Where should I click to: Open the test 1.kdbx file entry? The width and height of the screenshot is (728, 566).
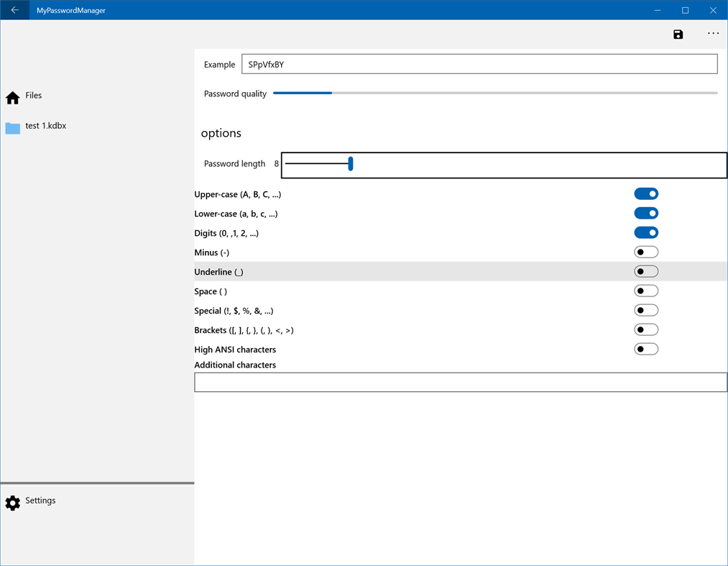pos(46,125)
